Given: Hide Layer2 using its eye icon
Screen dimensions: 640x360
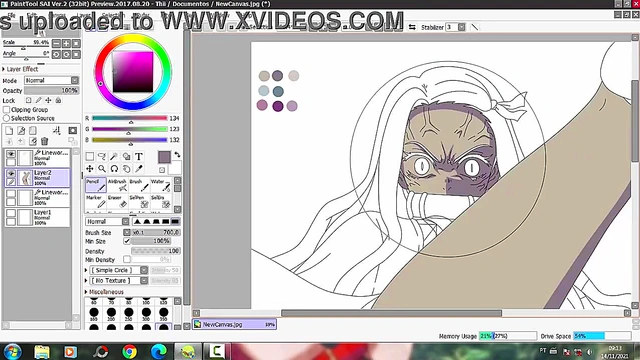Looking at the screenshot, I should tap(11, 173).
